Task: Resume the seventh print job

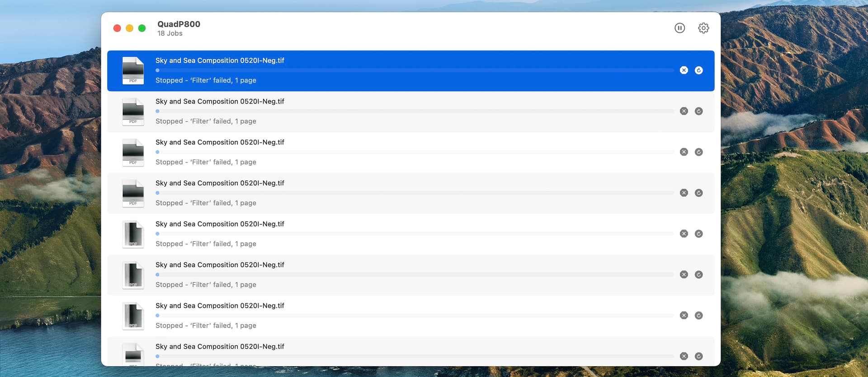Action: click(698, 316)
